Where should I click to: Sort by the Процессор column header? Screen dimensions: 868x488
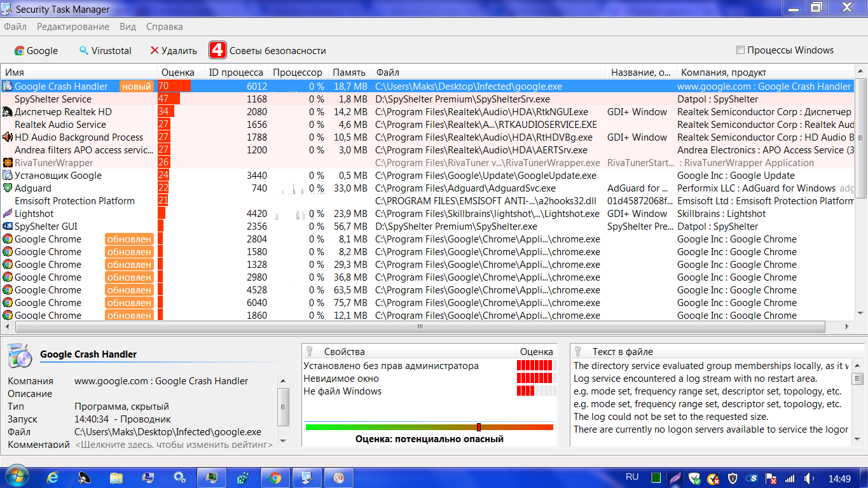click(x=298, y=73)
